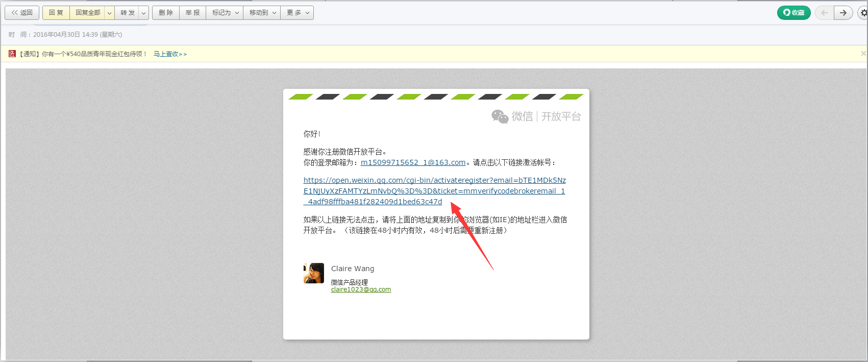Report the email using 举报

(193, 13)
